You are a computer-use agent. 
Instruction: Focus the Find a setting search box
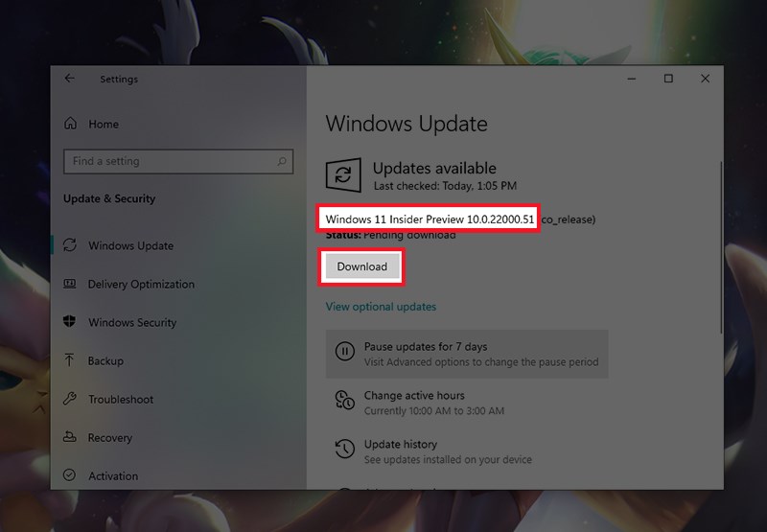[x=178, y=161]
